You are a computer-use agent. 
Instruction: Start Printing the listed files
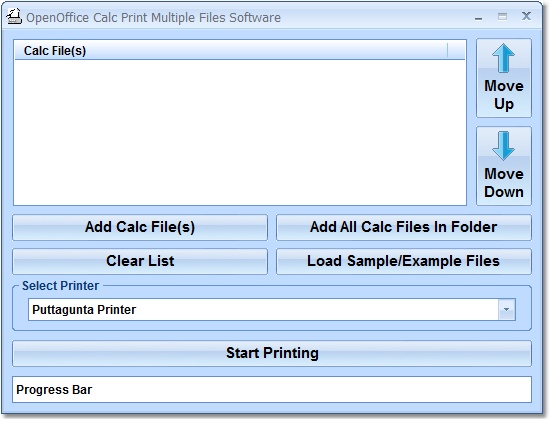tap(272, 353)
